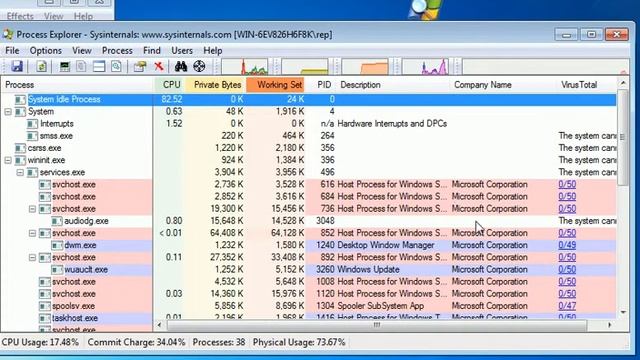Click the red X Kill Process icon
The width and height of the screenshot is (640, 360).
[159, 66]
